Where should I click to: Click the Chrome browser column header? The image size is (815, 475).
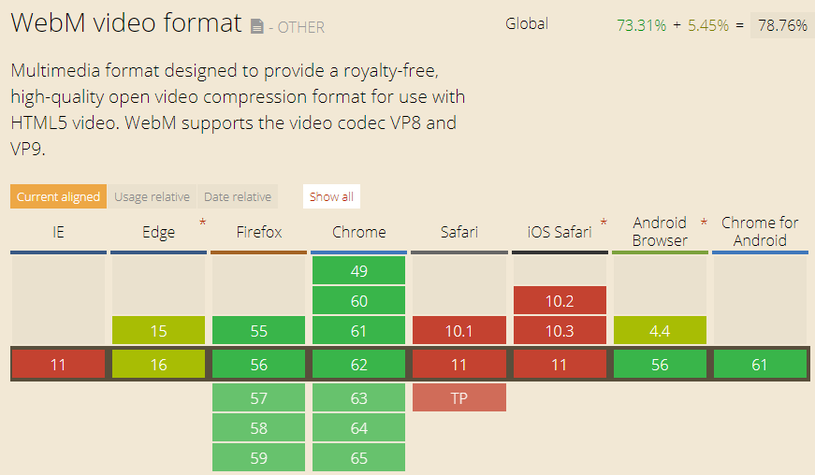(359, 232)
